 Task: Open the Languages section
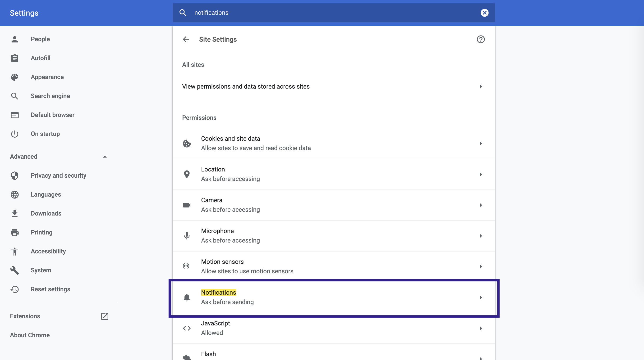click(x=46, y=195)
